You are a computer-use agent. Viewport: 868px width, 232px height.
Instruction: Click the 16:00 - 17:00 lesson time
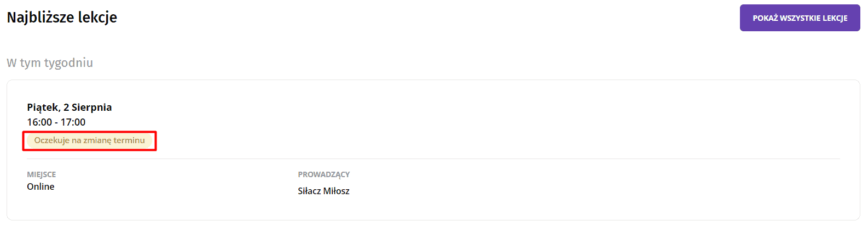(56, 122)
